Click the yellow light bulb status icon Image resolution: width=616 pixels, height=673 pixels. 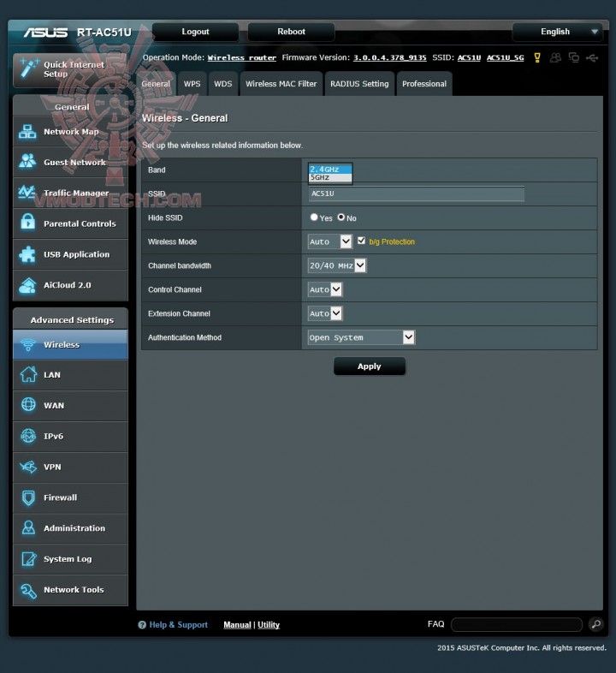click(537, 57)
